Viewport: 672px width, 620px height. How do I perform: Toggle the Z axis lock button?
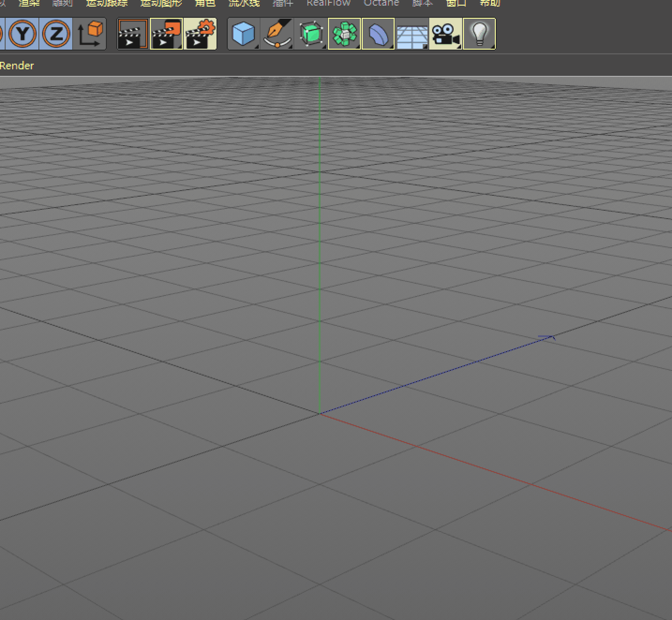coord(56,34)
